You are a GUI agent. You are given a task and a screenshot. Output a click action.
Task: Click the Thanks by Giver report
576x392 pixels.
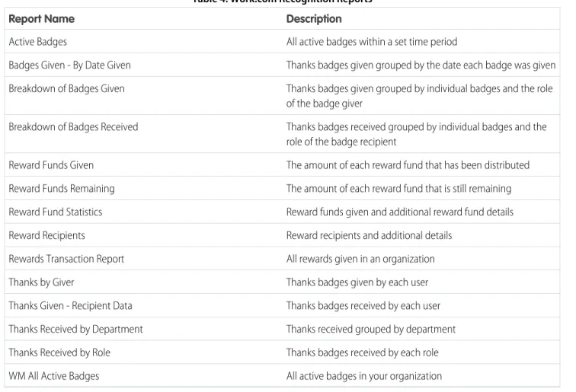[x=41, y=282]
